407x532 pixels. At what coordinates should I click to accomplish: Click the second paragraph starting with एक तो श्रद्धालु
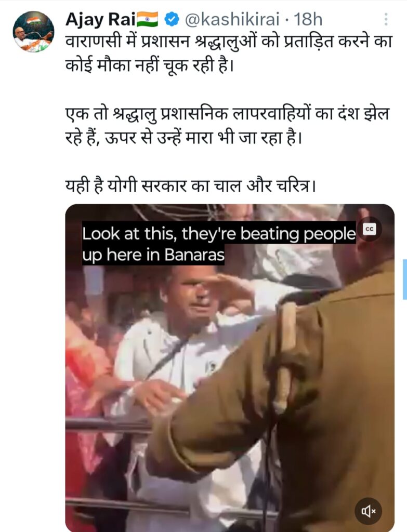click(228, 126)
